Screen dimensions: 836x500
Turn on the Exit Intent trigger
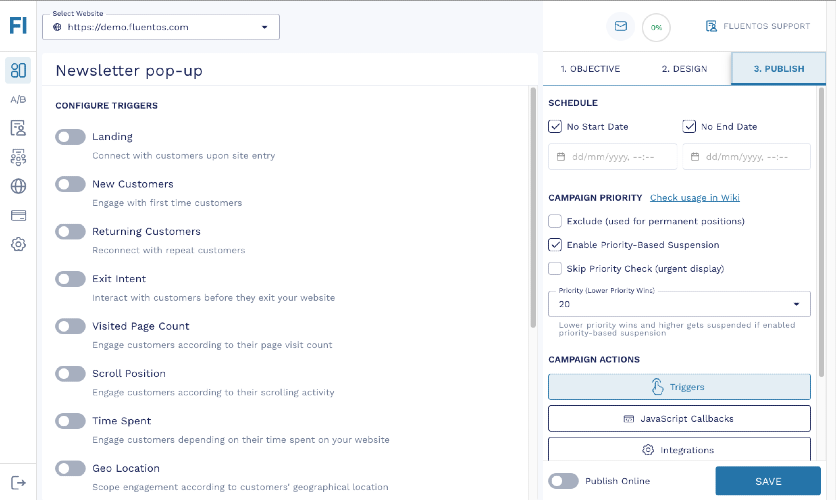pos(70,279)
